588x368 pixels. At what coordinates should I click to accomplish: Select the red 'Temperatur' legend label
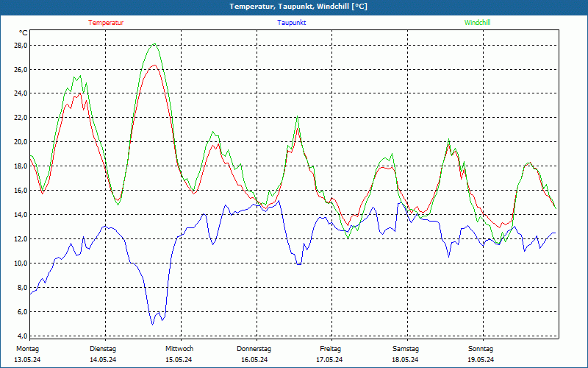pyautogui.click(x=106, y=23)
